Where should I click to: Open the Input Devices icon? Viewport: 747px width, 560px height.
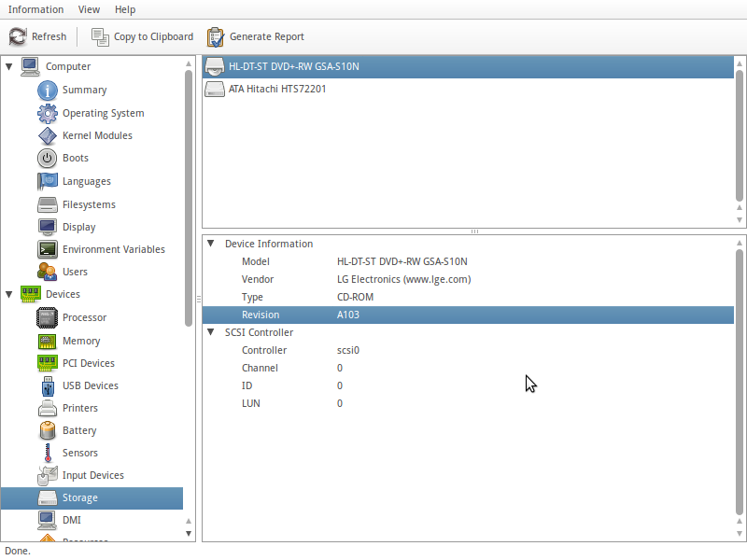pyautogui.click(x=48, y=475)
